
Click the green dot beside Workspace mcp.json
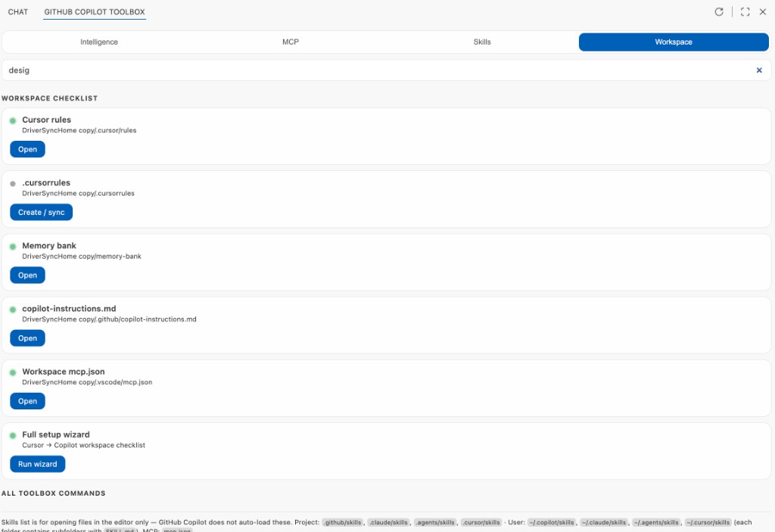[x=11, y=372]
